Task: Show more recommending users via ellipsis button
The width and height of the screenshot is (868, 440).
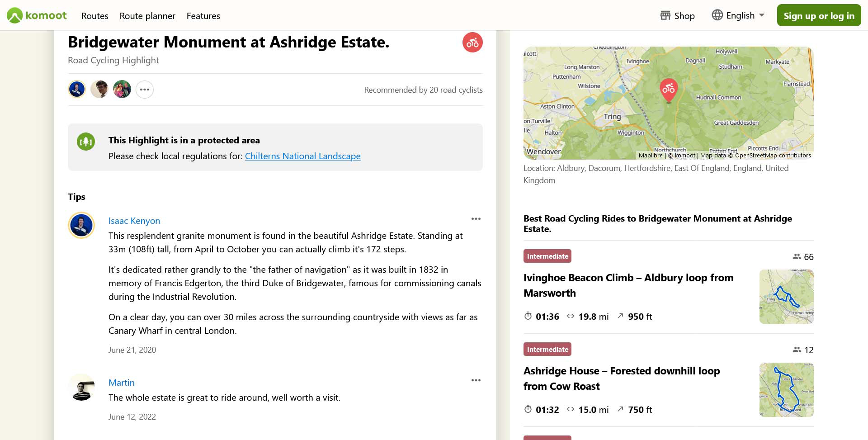Action: [x=145, y=90]
